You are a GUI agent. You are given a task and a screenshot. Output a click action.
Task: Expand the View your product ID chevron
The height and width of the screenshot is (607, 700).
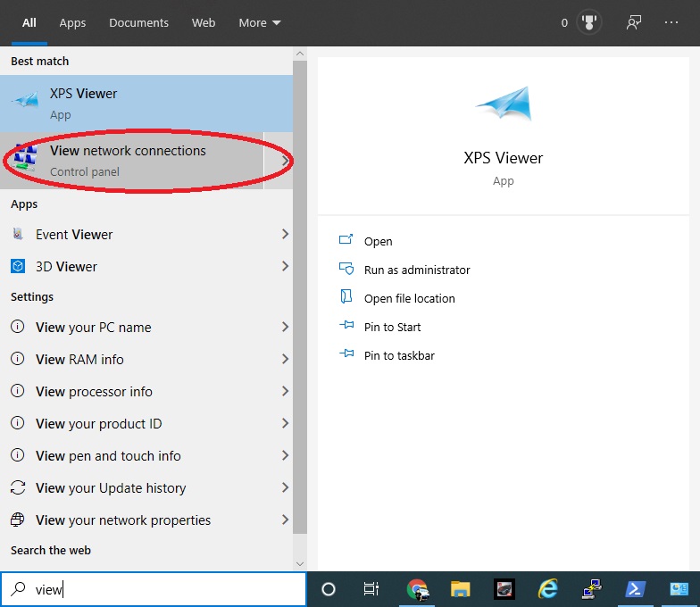point(286,423)
